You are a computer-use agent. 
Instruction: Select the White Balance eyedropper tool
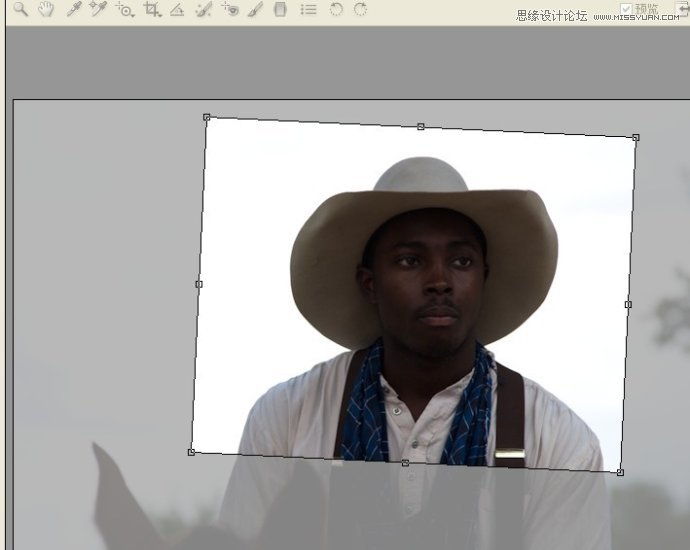[73, 9]
